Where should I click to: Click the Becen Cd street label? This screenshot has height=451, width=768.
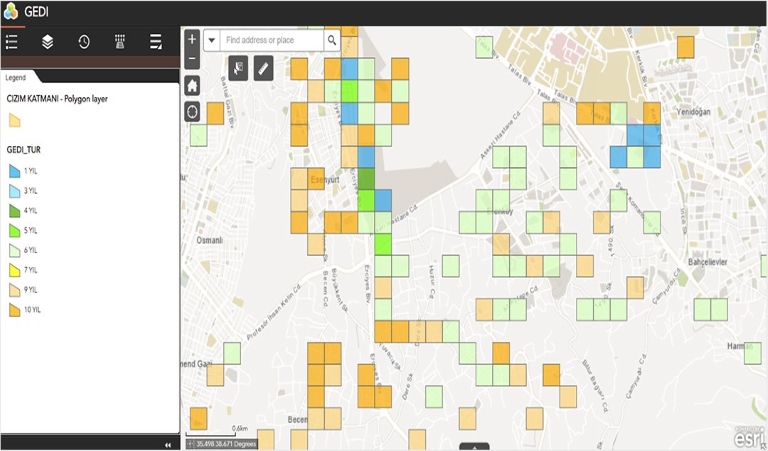pyautogui.click(x=325, y=289)
